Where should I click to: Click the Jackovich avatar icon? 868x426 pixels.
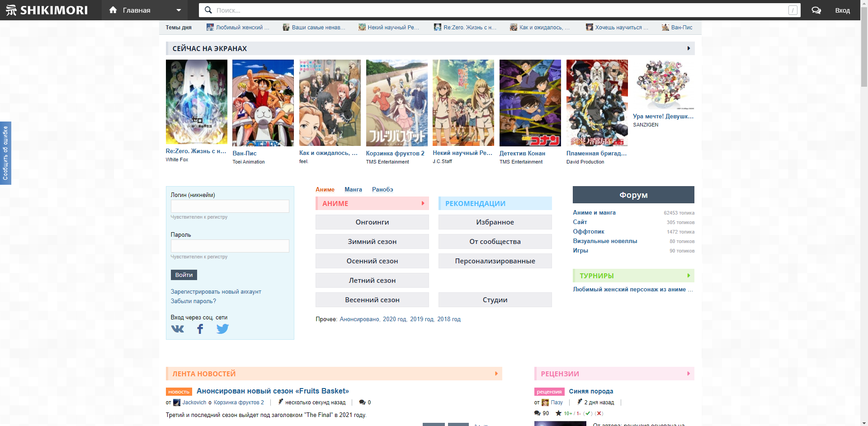click(177, 403)
